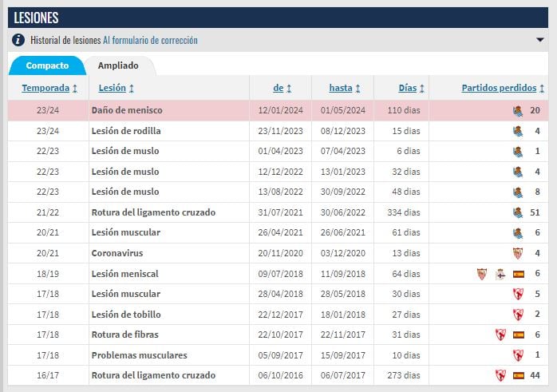
Task: Click the club crest in the Coronavirus row
Action: click(x=518, y=253)
